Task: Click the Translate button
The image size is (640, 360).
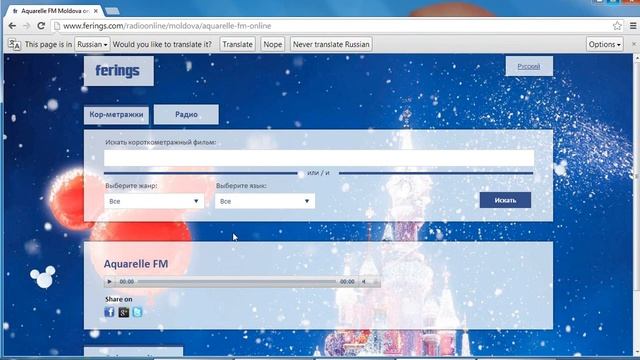Action: (238, 44)
